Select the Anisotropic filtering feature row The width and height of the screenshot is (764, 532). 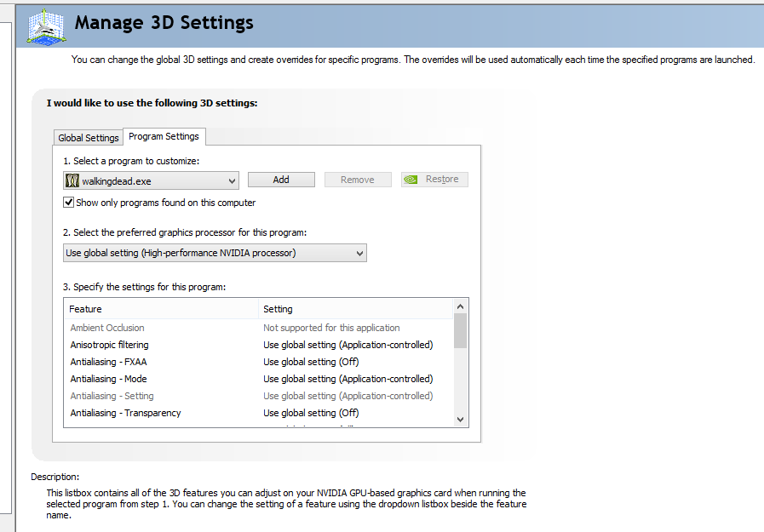[258, 345]
